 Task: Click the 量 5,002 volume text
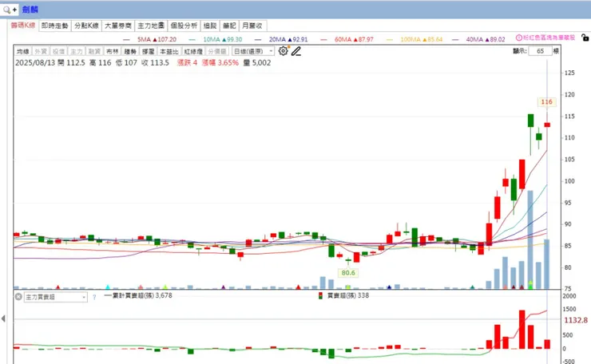click(x=257, y=62)
